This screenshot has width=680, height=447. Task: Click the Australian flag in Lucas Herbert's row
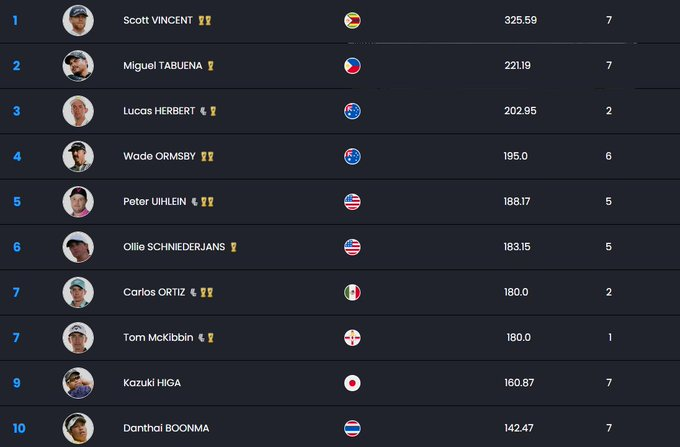[352, 111]
